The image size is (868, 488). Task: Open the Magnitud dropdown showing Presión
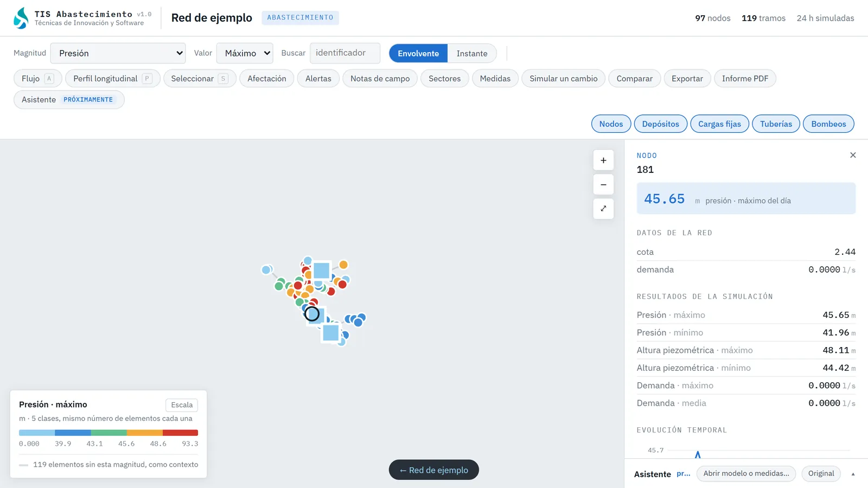[x=118, y=53]
